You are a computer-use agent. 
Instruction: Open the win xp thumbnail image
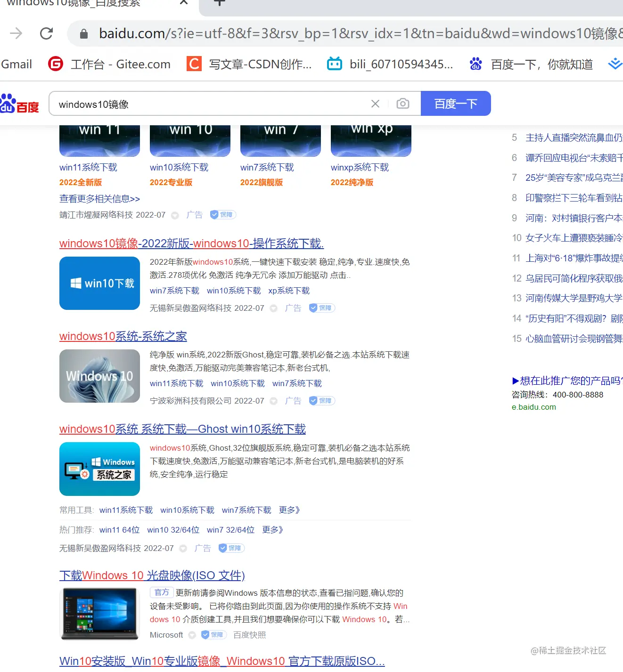(371, 141)
